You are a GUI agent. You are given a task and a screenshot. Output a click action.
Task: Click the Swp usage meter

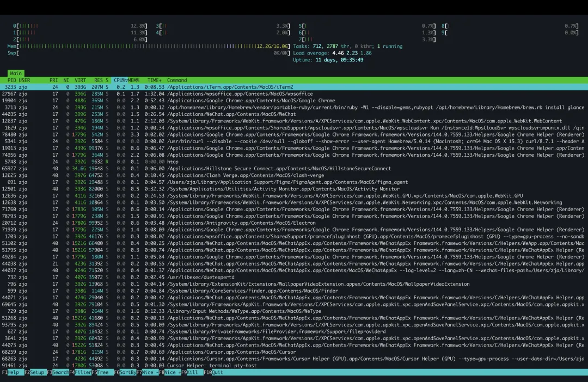click(149, 53)
